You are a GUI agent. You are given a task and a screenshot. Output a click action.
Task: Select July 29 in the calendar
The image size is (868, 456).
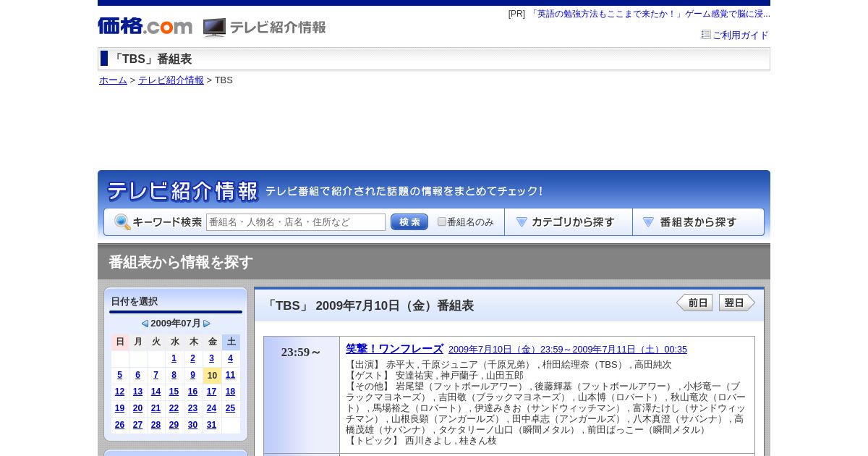tap(174, 425)
